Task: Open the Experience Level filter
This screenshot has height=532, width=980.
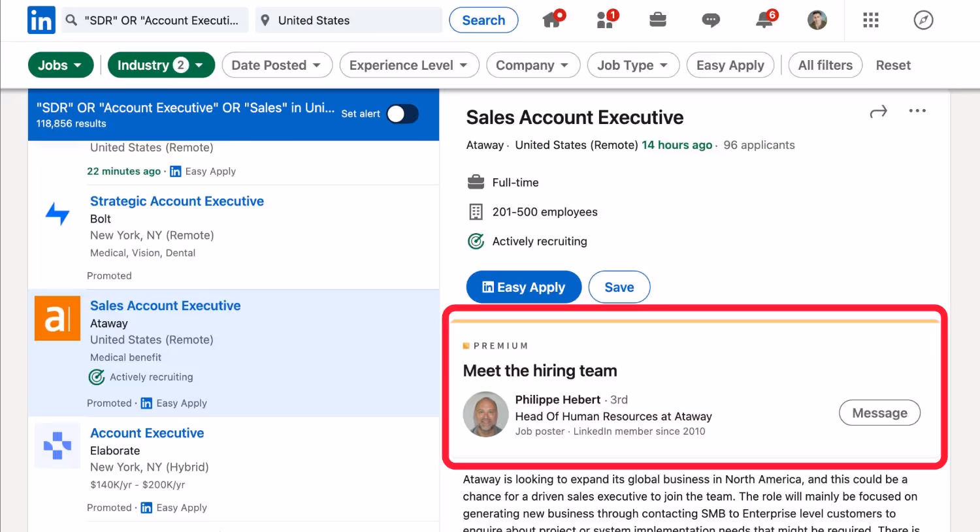Action: 409,65
